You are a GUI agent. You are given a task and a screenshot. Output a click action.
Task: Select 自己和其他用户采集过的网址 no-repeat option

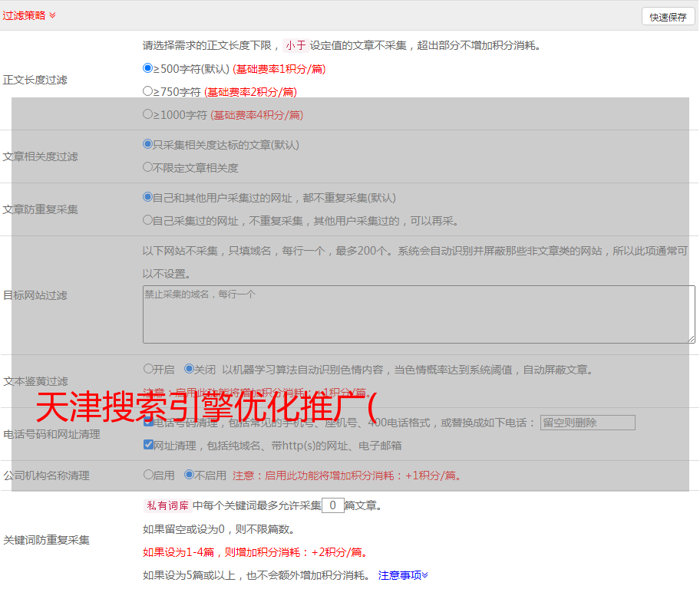(148, 197)
